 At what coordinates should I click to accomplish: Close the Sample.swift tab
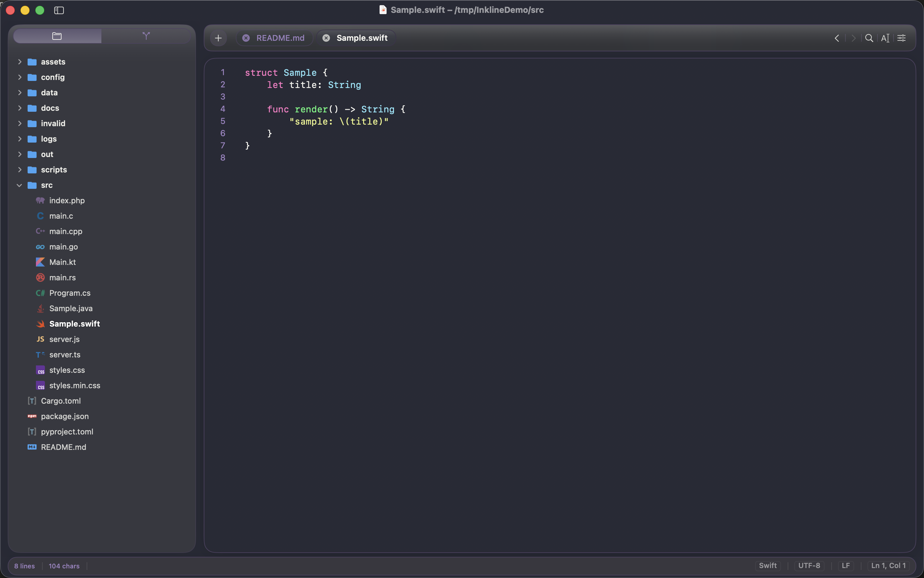tap(326, 38)
